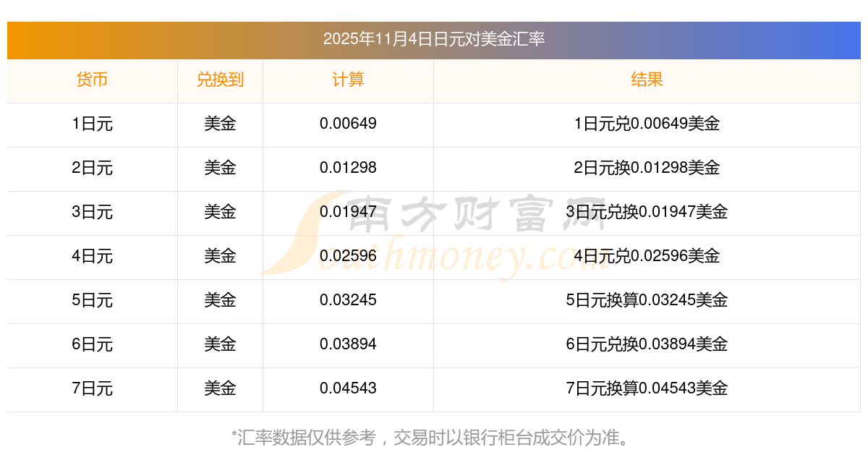Select the 7日元 cell
868x460 pixels.
(x=93, y=388)
